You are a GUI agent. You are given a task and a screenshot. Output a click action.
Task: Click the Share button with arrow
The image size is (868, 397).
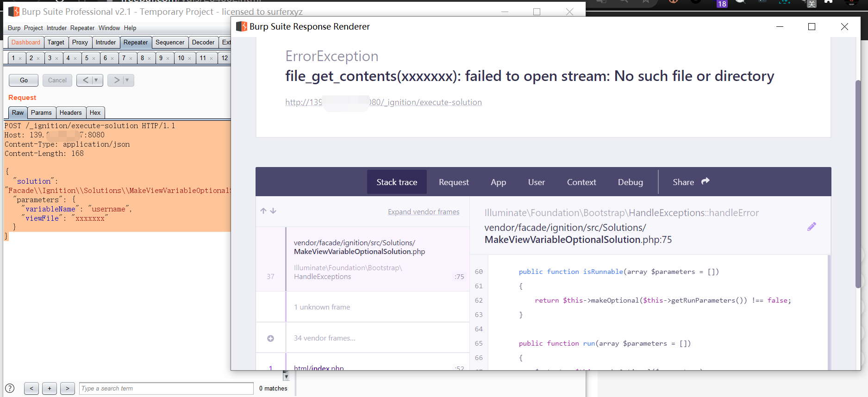[x=691, y=182]
